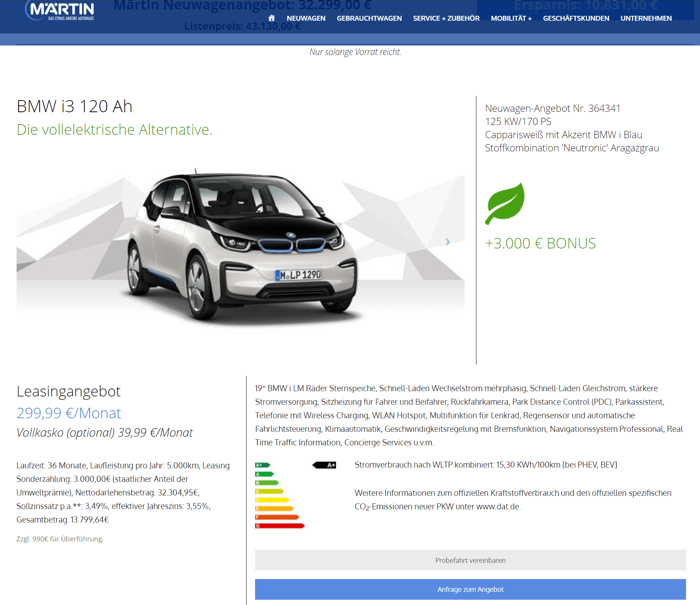
Task: Click 'Die vollelektrische Alternative.' tagline
Action: pos(115,130)
